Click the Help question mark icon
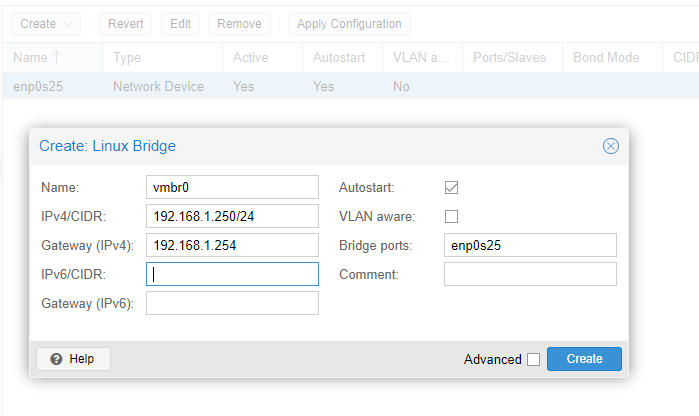The height and width of the screenshot is (416, 699). [56, 359]
